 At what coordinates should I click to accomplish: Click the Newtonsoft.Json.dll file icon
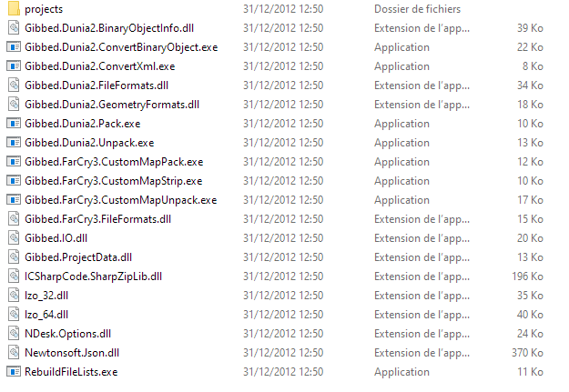[14, 353]
